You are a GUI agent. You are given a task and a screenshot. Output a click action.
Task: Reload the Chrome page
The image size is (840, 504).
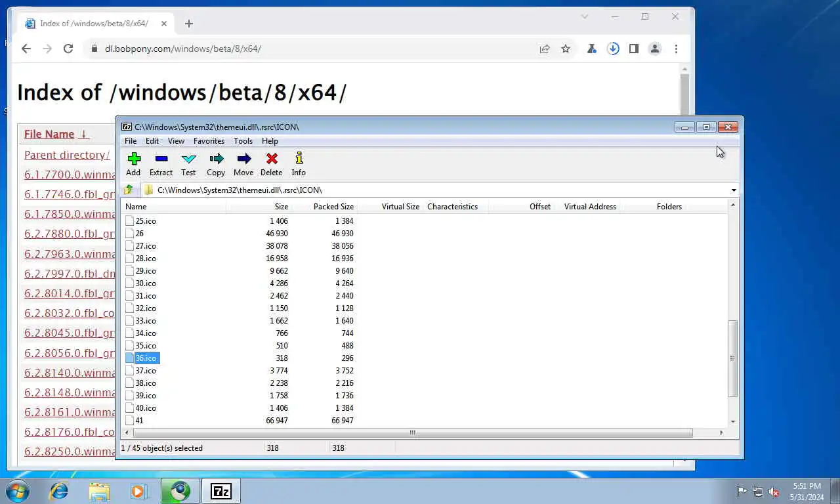(x=68, y=49)
